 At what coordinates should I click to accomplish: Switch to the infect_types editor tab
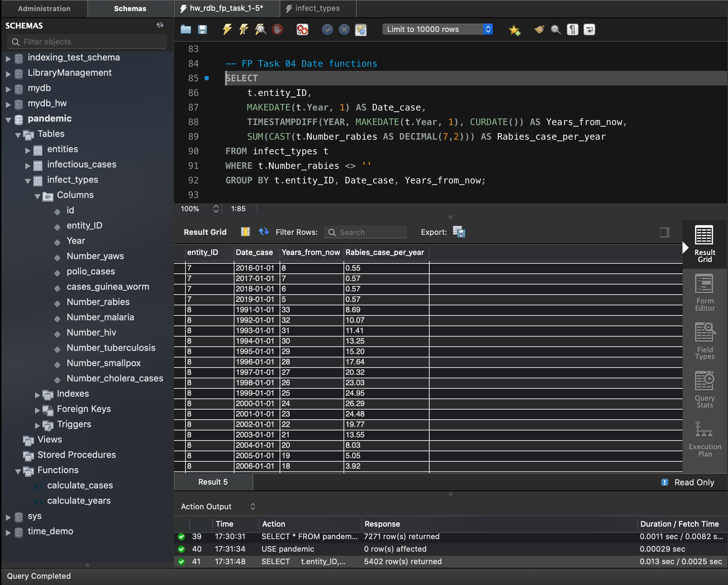pyautogui.click(x=317, y=8)
